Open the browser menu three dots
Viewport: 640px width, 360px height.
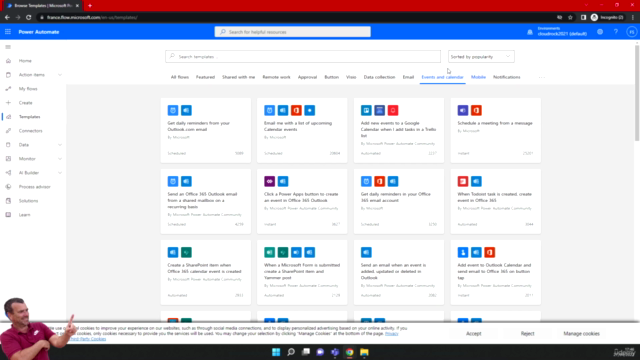tap(633, 17)
